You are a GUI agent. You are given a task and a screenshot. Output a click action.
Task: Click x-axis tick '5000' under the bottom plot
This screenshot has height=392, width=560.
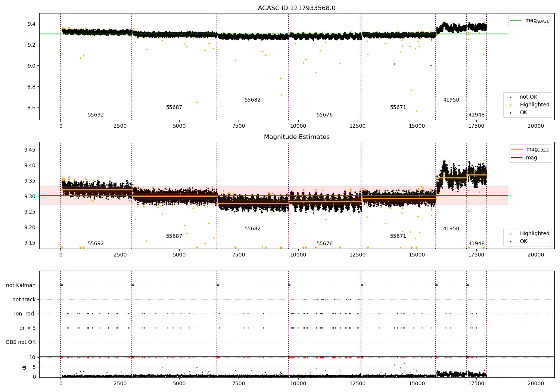(x=179, y=384)
